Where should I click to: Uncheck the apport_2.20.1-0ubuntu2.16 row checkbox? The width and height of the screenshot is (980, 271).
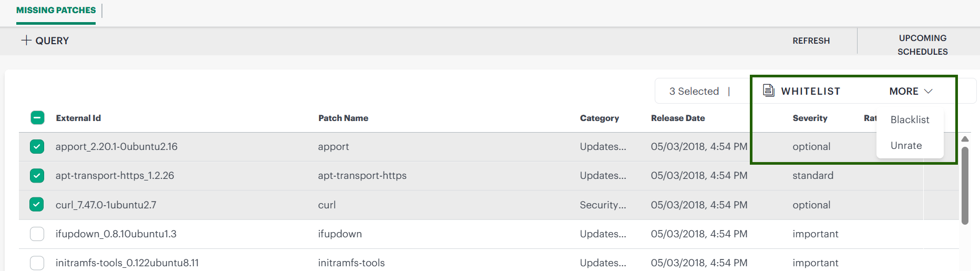[37, 146]
